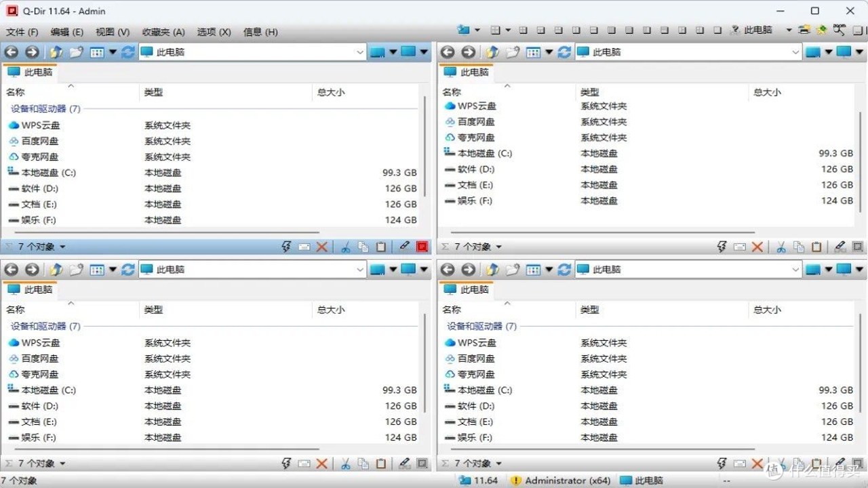Click the network printer icon in main toolbar
The width and height of the screenshot is (868, 488).
click(x=804, y=30)
